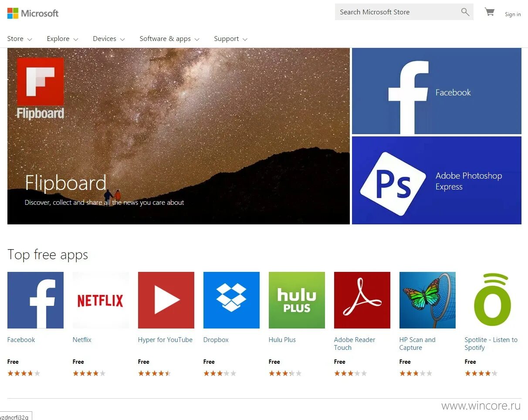Image resolution: width=528 pixels, height=420 pixels.
Task: Open the Adobe Photoshop Express featured tile
Action: (437, 180)
